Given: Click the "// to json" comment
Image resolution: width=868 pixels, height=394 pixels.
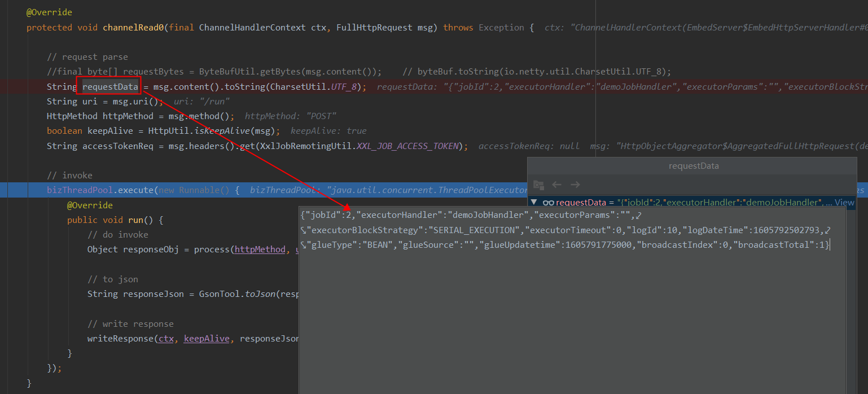Looking at the screenshot, I should pyautogui.click(x=113, y=279).
